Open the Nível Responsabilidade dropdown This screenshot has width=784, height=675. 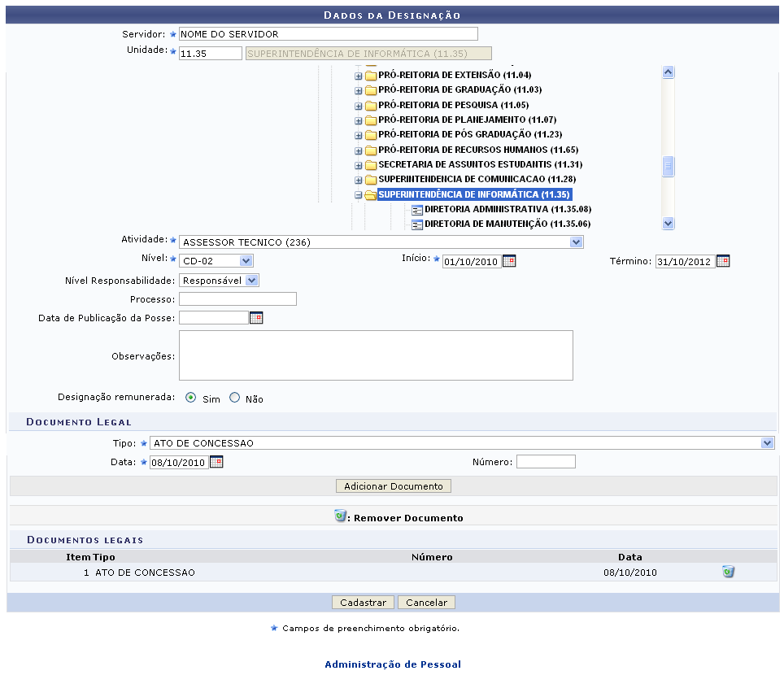coord(251,281)
